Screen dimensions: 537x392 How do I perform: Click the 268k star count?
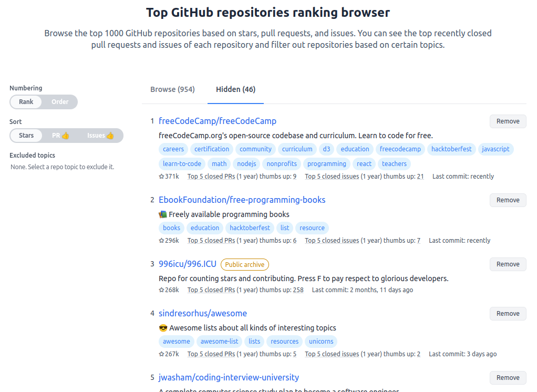click(x=169, y=290)
